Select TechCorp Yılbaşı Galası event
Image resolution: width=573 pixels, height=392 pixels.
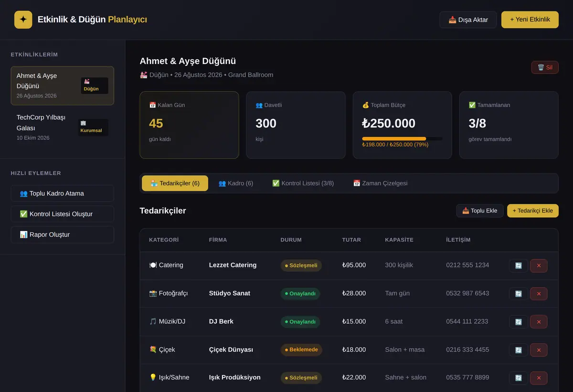[63, 127]
